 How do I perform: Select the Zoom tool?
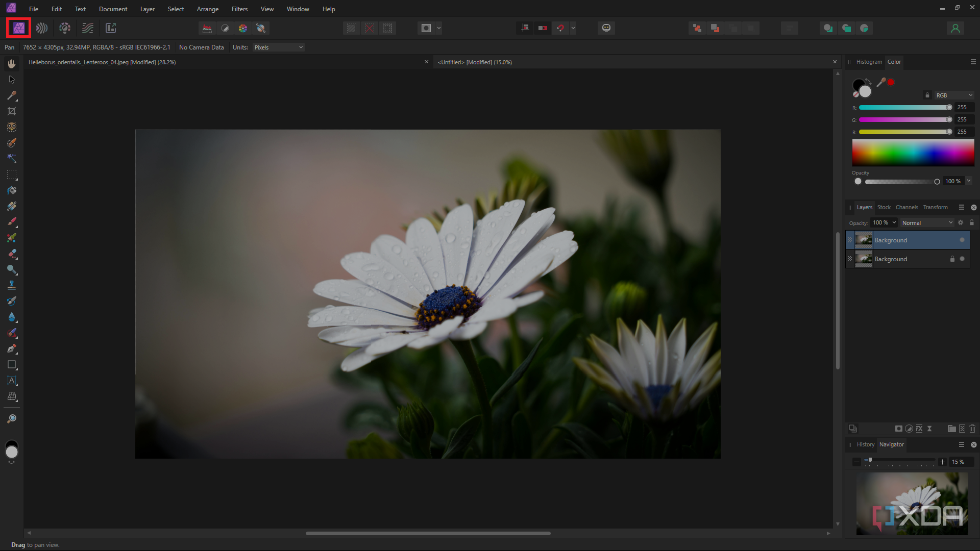pyautogui.click(x=12, y=419)
